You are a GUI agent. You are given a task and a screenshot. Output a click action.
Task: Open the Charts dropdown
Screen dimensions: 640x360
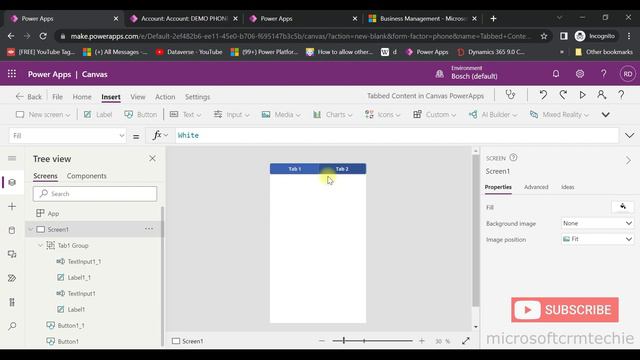tap(332, 115)
